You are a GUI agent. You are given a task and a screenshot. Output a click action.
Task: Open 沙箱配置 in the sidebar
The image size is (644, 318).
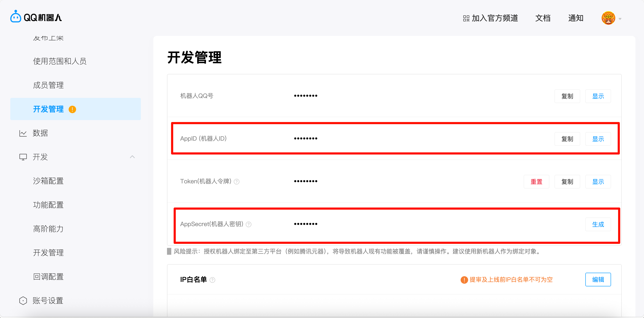tap(48, 181)
